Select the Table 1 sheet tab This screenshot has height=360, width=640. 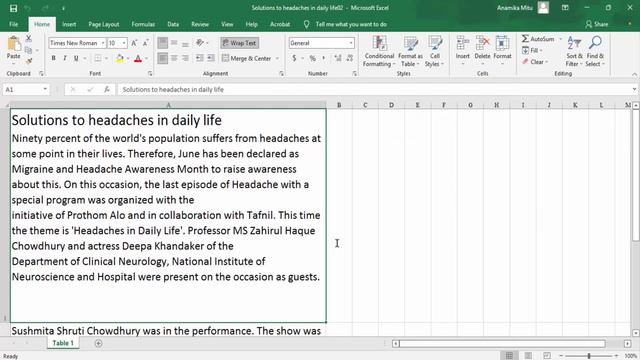tap(63, 343)
